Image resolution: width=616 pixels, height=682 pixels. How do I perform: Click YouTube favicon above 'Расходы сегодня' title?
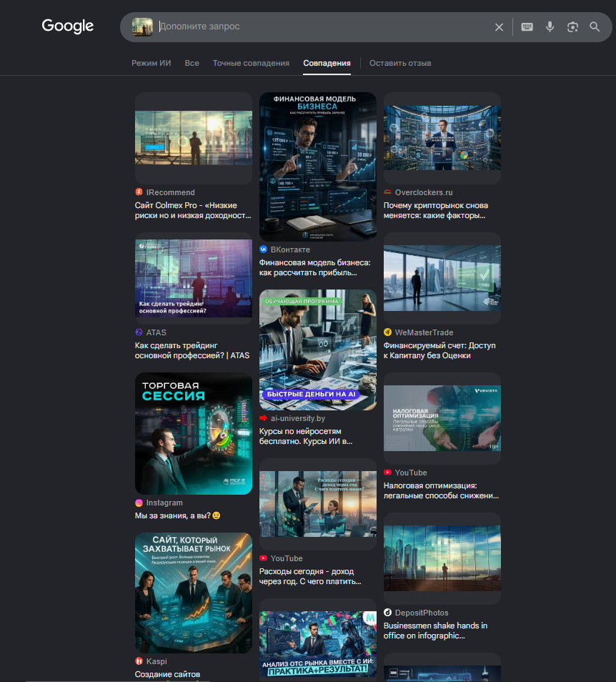coord(264,558)
